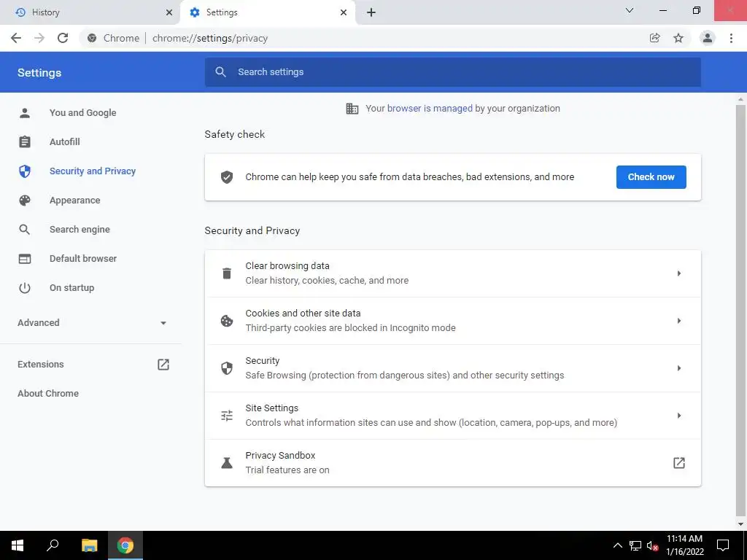Click the organization building icon
The width and height of the screenshot is (747, 560).
[352, 109]
